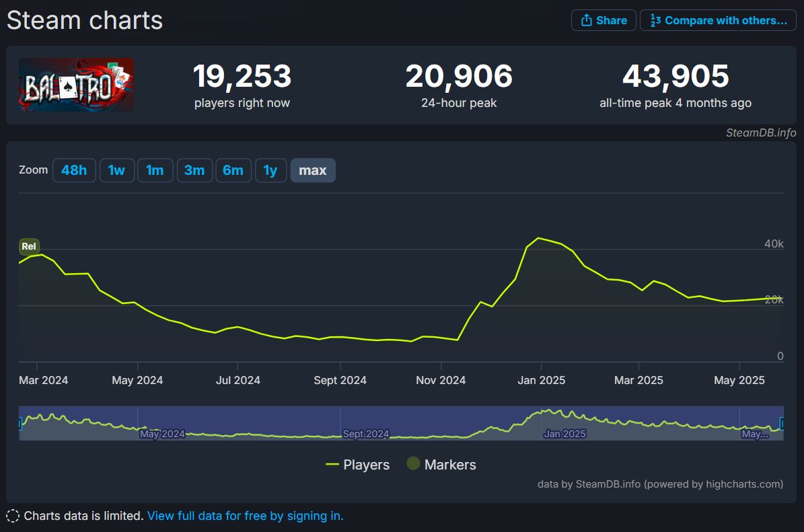Image resolution: width=804 pixels, height=532 pixels.
Task: Switch zoom to 1y
Action: click(x=270, y=170)
